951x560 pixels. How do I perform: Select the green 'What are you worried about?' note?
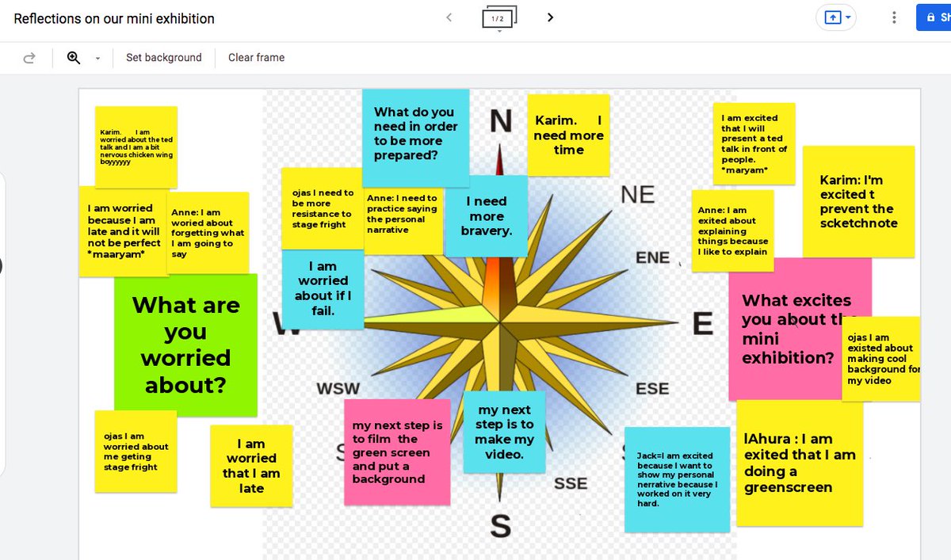pyautogui.click(x=185, y=345)
